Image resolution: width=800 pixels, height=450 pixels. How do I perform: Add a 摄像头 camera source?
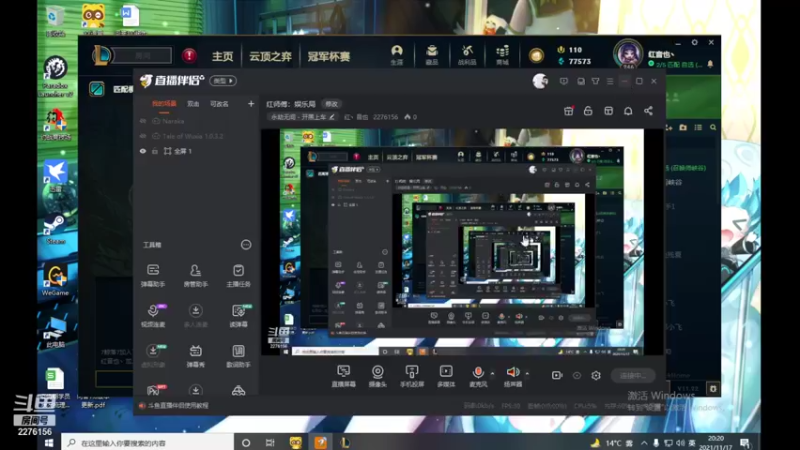click(378, 377)
